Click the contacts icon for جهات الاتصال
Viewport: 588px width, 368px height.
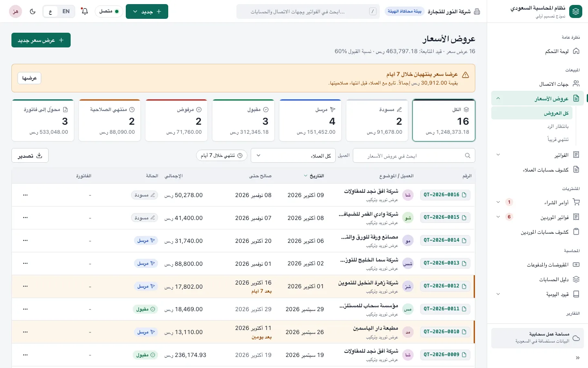pyautogui.click(x=576, y=83)
